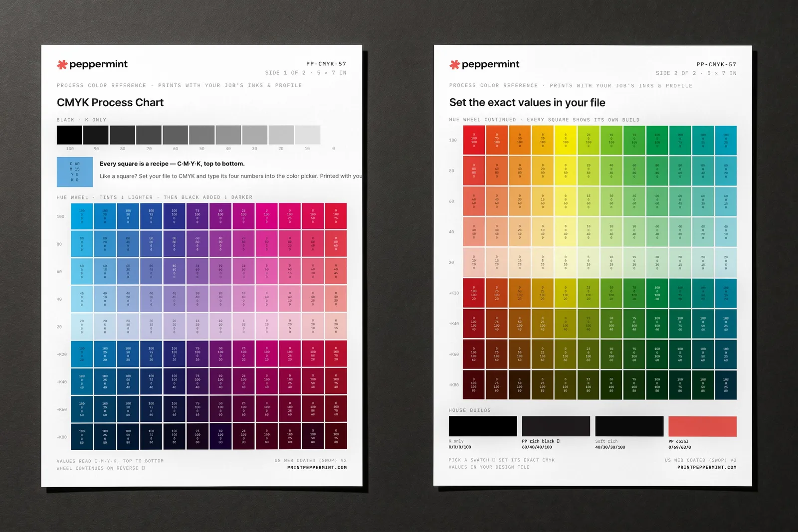Click the "BLACK · K ONLY" section label
This screenshot has height=532, width=798.
tap(81, 120)
